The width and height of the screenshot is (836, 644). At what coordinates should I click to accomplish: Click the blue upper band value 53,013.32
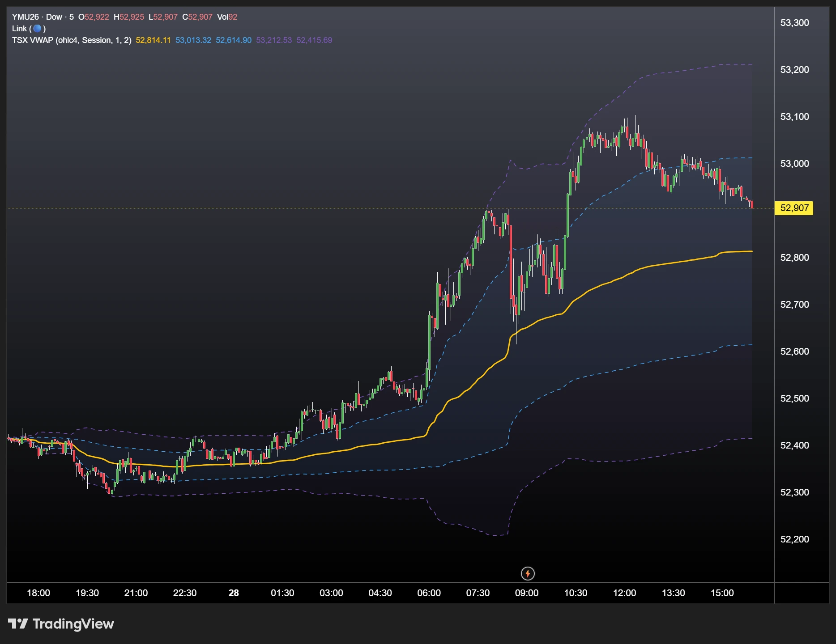point(193,40)
